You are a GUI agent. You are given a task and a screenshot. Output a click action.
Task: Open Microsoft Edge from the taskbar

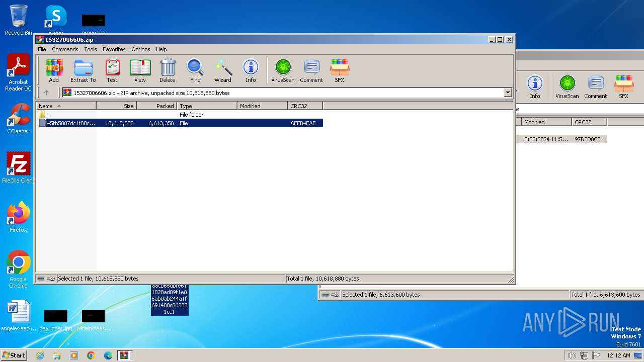[x=108, y=355]
